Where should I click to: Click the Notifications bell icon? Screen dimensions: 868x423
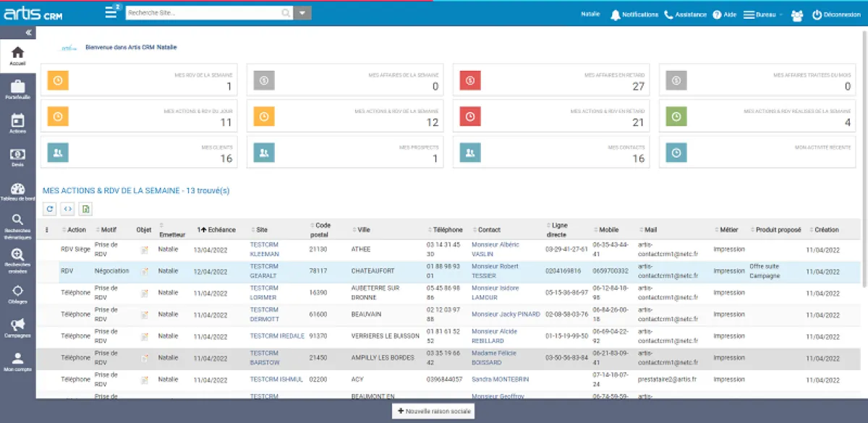point(616,14)
